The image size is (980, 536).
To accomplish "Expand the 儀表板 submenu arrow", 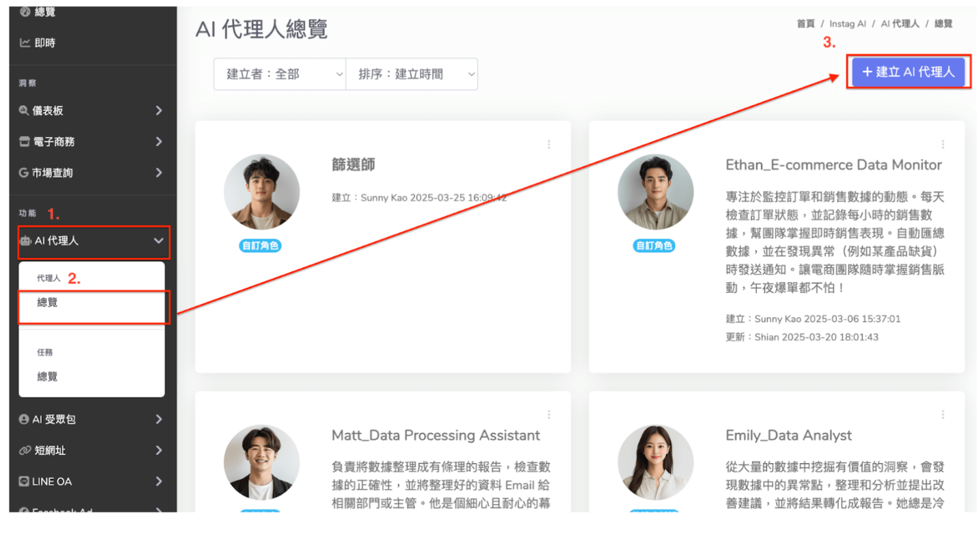I will click(158, 110).
